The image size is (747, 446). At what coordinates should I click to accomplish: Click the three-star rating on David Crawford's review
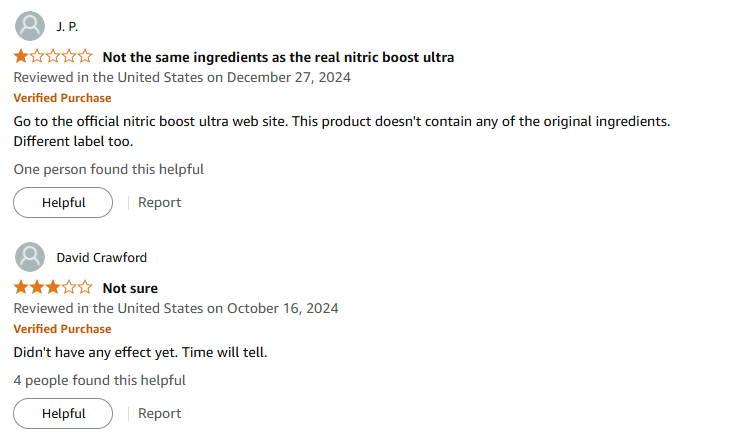[53, 288]
